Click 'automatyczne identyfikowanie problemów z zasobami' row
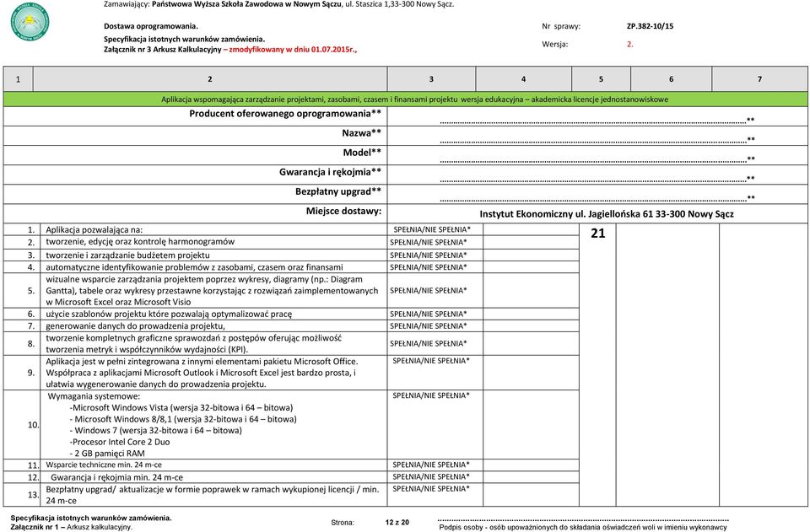 click(194, 267)
